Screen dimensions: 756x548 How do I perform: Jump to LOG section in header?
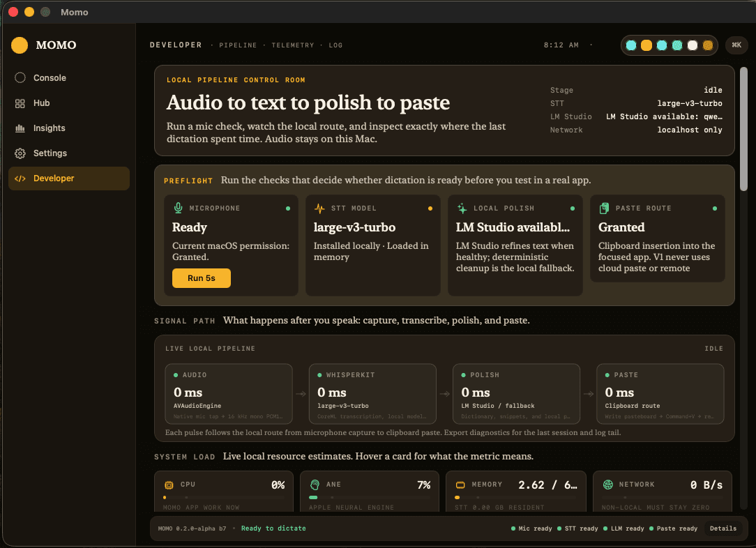335,45
